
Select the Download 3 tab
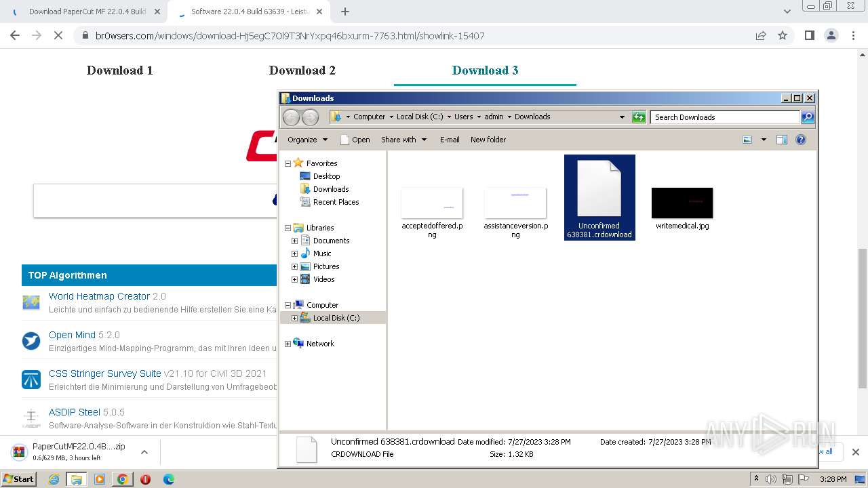point(485,70)
